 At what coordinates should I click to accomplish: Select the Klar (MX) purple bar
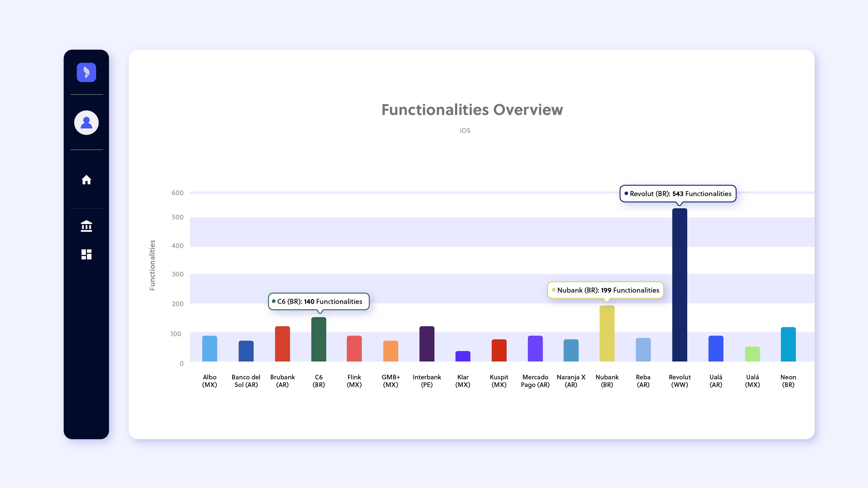point(463,356)
